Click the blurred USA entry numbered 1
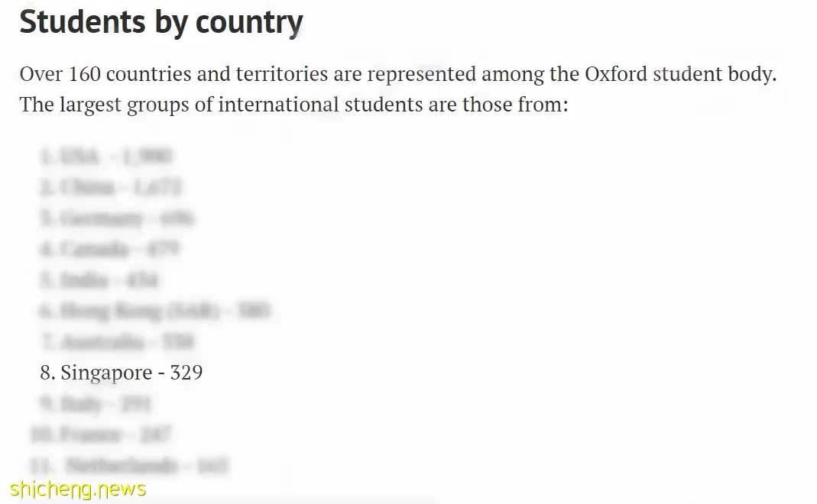 click(x=105, y=157)
